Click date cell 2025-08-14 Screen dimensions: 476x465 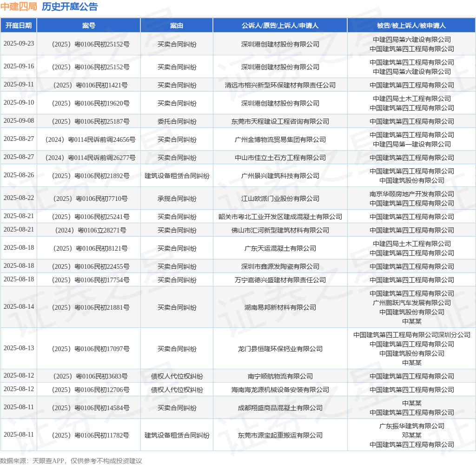[x=19, y=307]
